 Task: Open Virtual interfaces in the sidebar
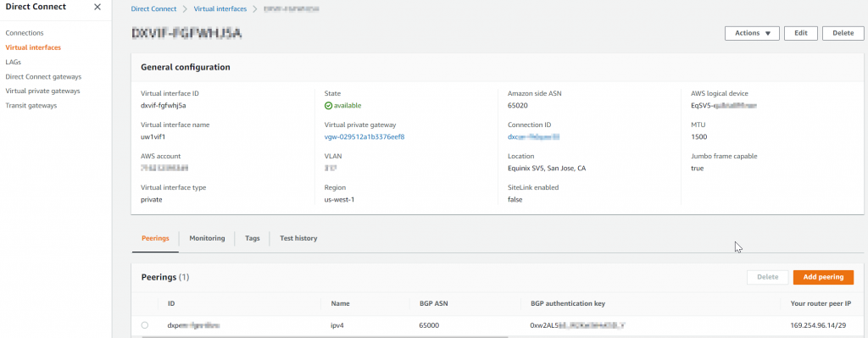tap(33, 47)
